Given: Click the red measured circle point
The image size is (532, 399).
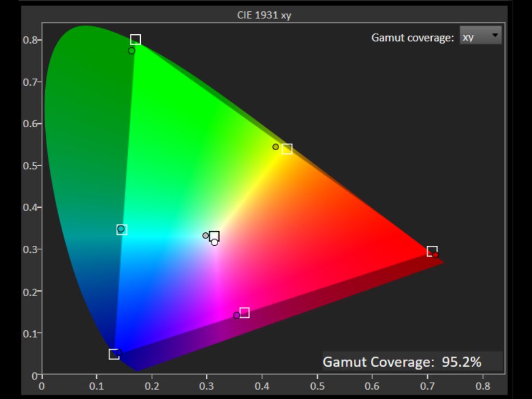Looking at the screenshot, I should (x=436, y=255).
